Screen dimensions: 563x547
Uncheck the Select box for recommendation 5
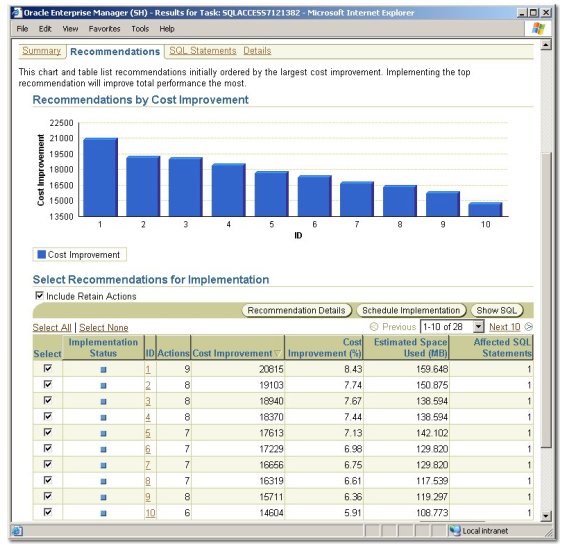point(47,432)
